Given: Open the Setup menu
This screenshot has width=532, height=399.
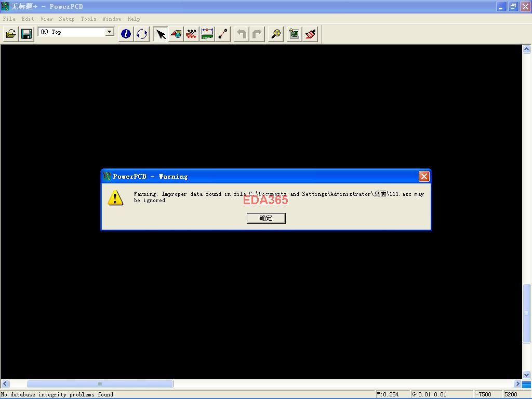Looking at the screenshot, I should [66, 19].
